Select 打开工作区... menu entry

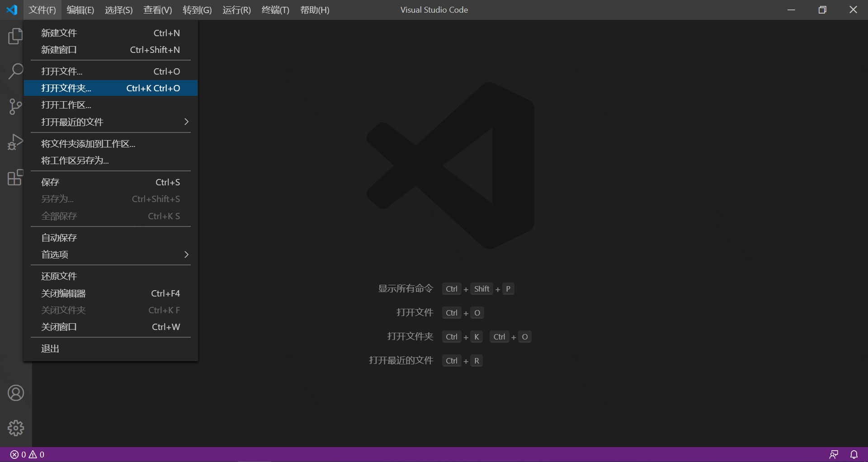click(x=110, y=105)
